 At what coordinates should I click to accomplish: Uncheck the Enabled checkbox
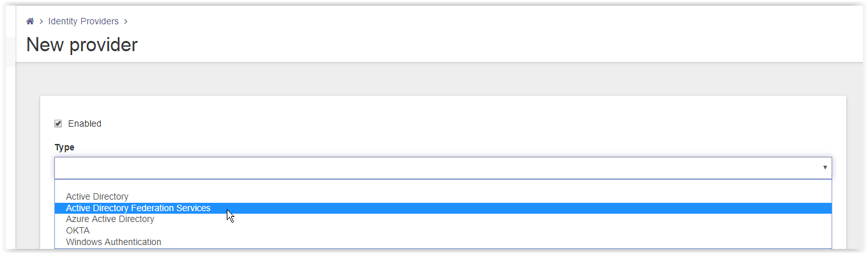click(58, 123)
